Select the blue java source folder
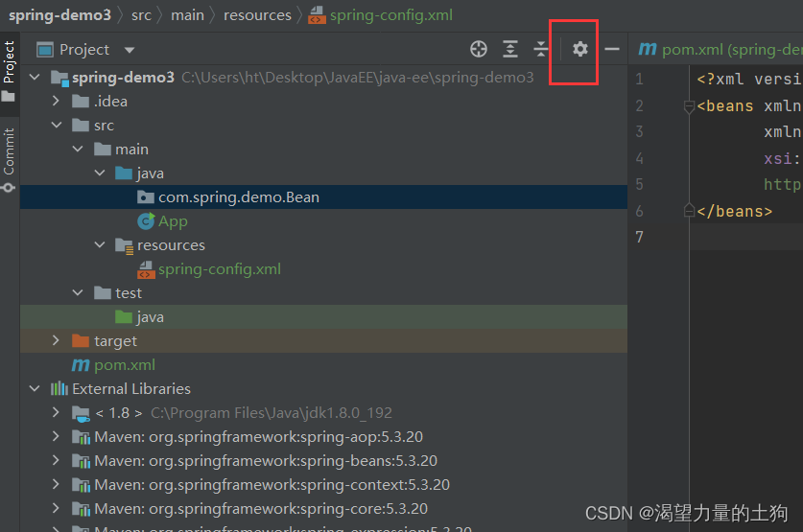This screenshot has height=532, width=803. (x=323, y=173)
